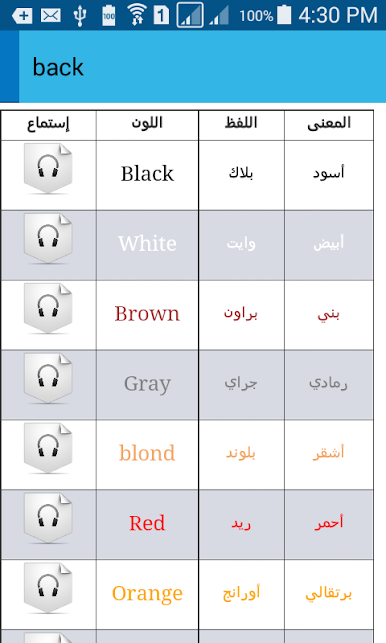
Task: Listen to Orange via headphone icon
Action: pos(48,588)
